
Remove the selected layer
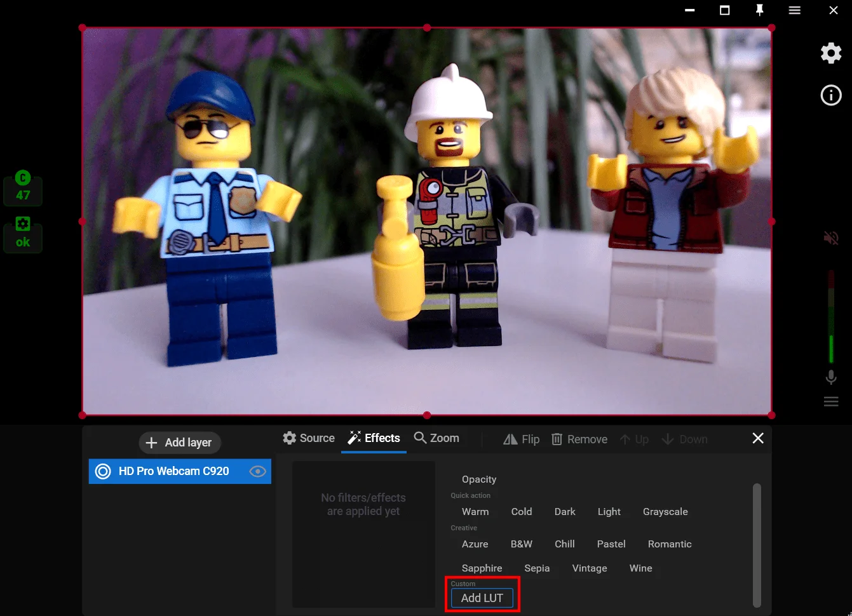pyautogui.click(x=579, y=439)
